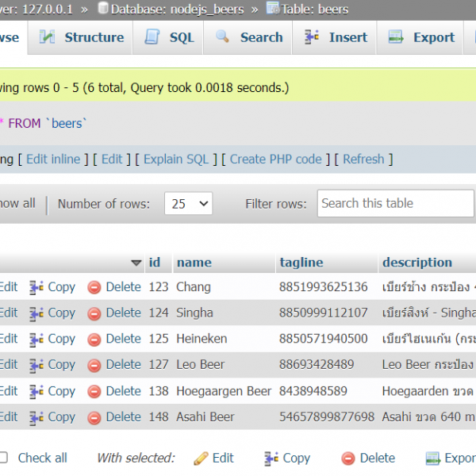Click the Copy icon in the Chang row
Screen dimensions: 476x476
pyautogui.click(x=36, y=287)
